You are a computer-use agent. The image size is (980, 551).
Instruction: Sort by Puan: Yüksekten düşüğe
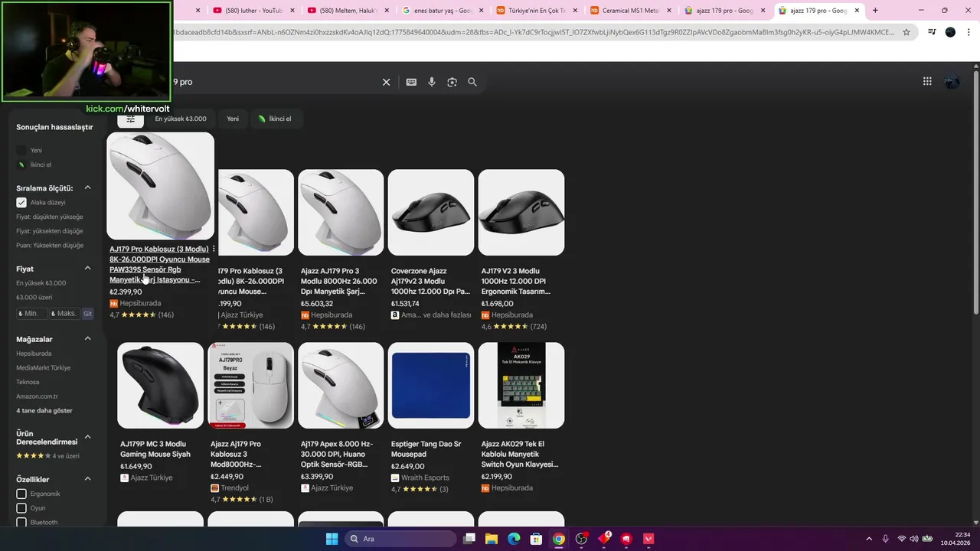[x=50, y=246]
